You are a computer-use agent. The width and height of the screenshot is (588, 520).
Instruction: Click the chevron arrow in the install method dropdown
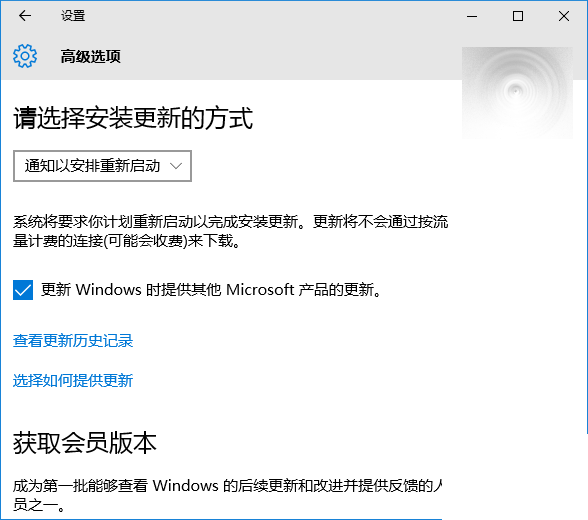[176, 166]
